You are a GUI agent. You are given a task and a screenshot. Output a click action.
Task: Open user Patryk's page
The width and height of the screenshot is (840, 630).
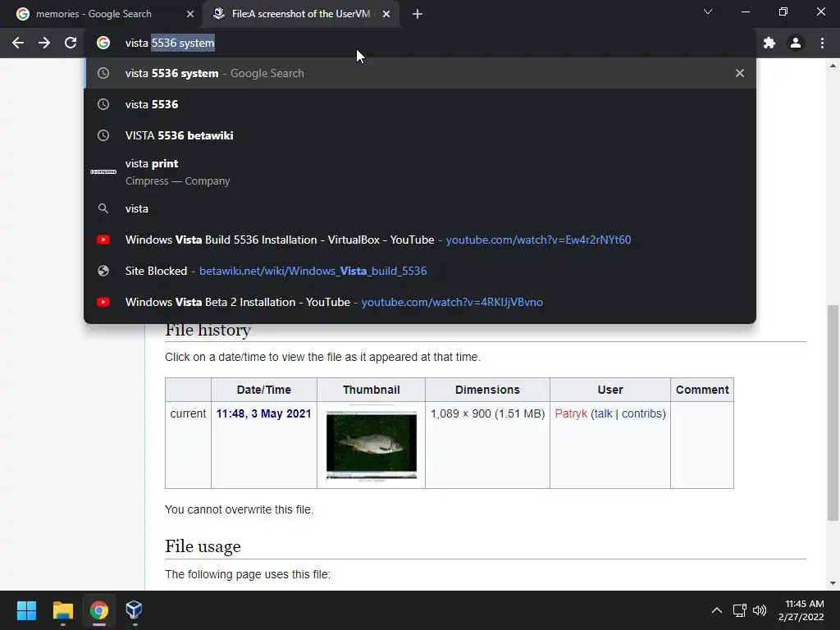(571, 413)
